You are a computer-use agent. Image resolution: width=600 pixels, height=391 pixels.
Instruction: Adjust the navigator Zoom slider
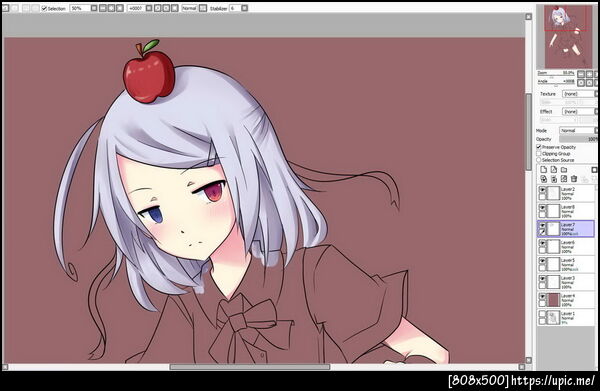click(556, 75)
